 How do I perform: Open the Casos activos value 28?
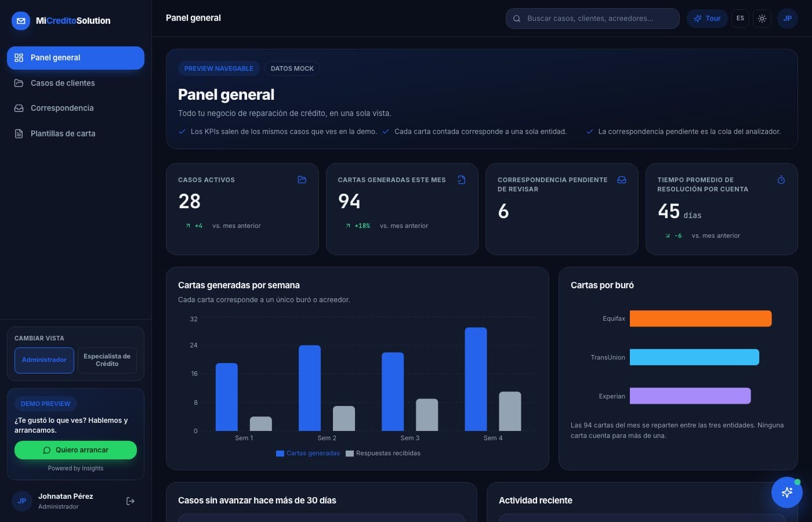190,201
